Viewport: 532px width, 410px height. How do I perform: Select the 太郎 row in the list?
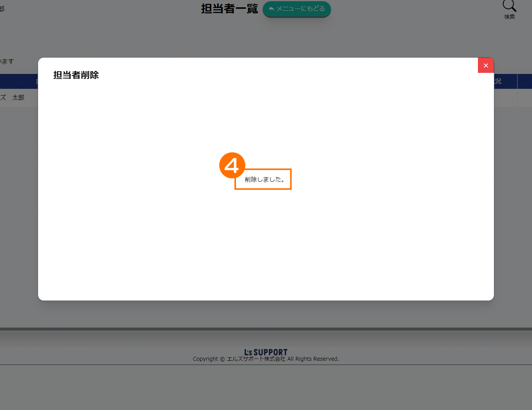[x=18, y=98]
